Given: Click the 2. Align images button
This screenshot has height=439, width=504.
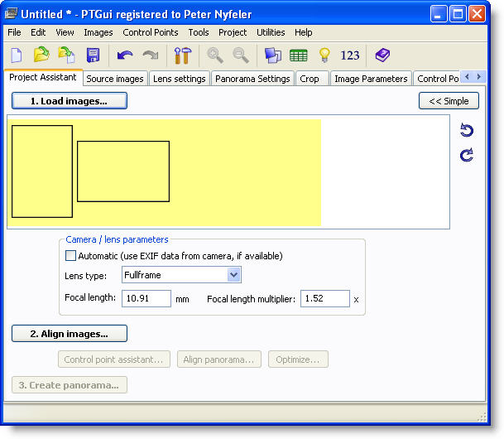Looking at the screenshot, I should 70,334.
